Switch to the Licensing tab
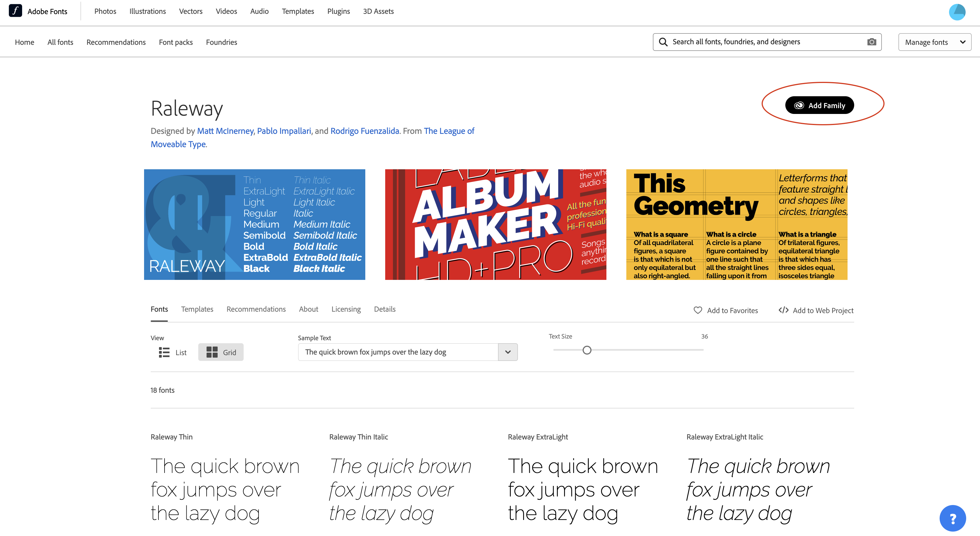 (x=346, y=309)
